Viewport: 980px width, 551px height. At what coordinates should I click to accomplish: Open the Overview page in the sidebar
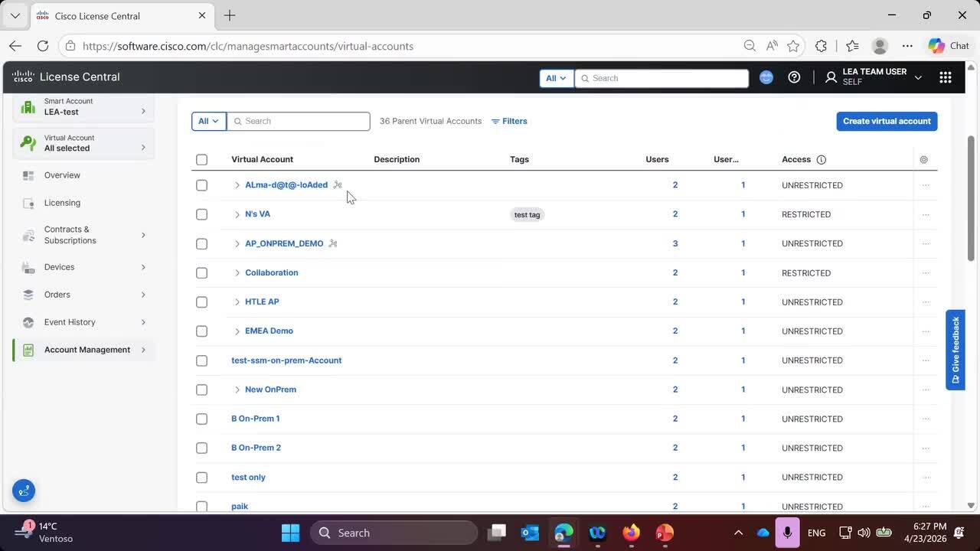pyautogui.click(x=62, y=175)
